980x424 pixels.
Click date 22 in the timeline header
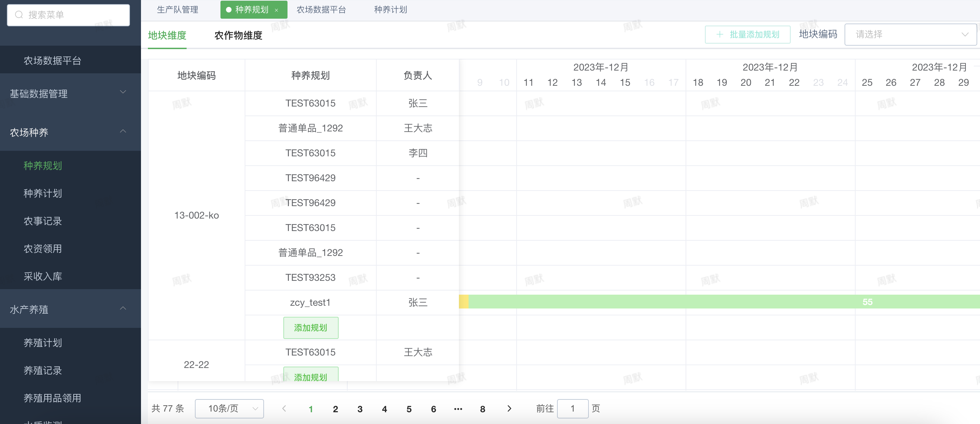[x=794, y=83]
